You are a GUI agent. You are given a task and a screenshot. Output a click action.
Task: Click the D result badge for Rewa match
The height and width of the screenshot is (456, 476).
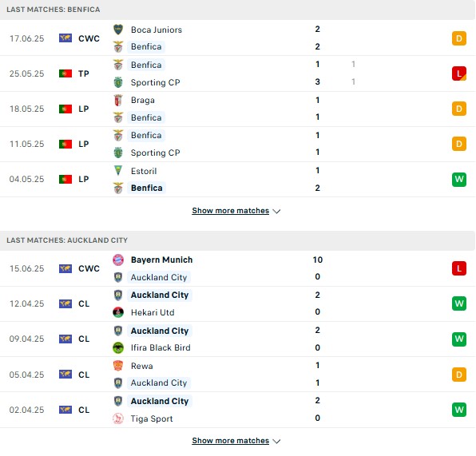tap(459, 375)
